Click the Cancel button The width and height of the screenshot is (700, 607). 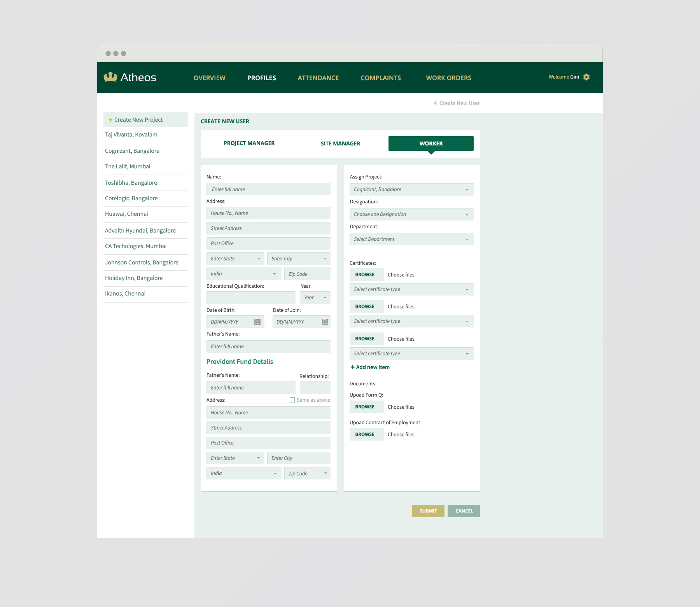tap(464, 511)
